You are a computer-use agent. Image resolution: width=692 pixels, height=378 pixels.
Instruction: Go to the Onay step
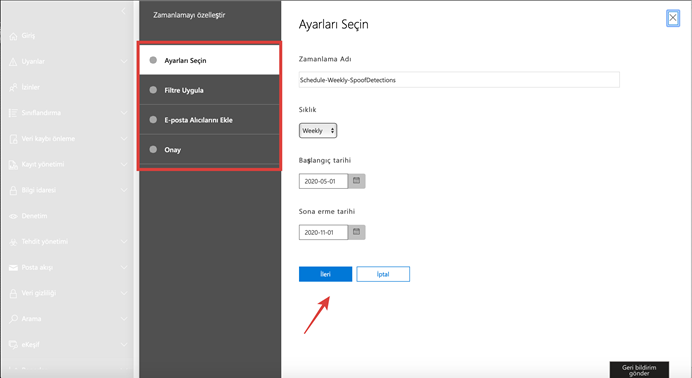point(210,150)
